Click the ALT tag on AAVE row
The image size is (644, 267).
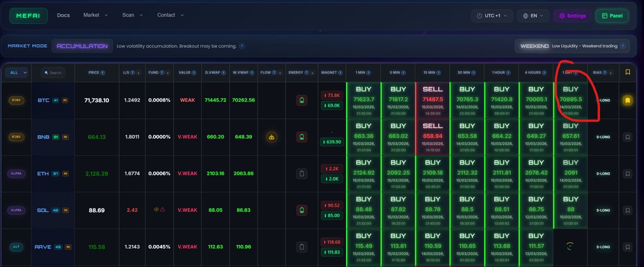pyautogui.click(x=16, y=247)
